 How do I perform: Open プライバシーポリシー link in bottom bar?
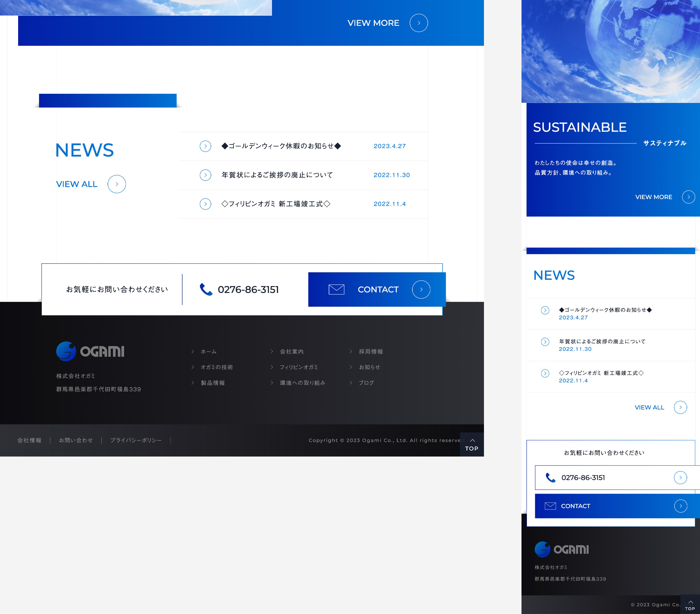coord(136,440)
